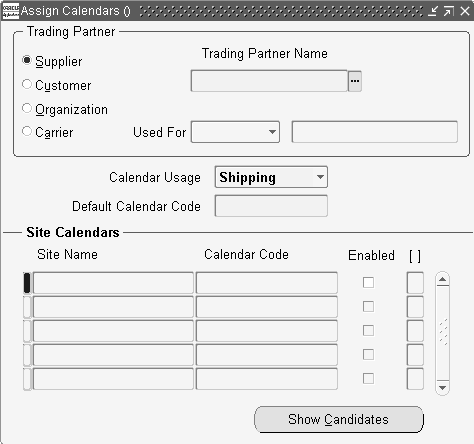474x444 pixels.
Task: Click the Show Candidates button
Action: tap(339, 419)
